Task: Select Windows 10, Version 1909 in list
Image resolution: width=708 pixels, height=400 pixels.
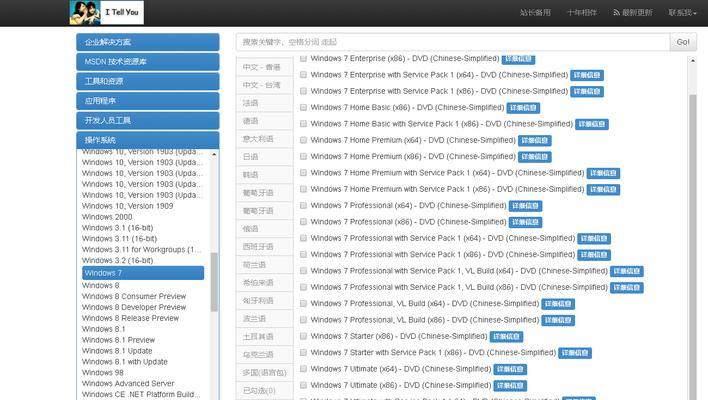Action: (x=127, y=206)
